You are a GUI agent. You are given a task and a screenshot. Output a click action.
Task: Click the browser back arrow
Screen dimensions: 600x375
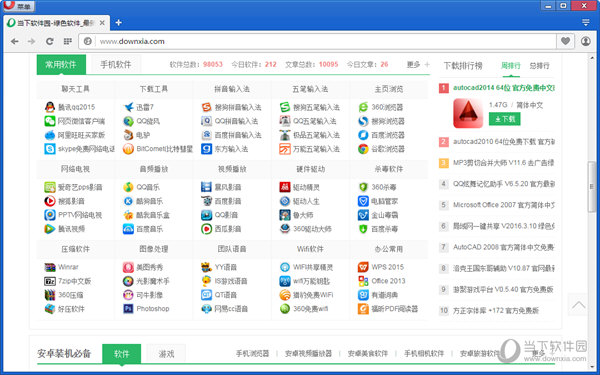(x=15, y=41)
